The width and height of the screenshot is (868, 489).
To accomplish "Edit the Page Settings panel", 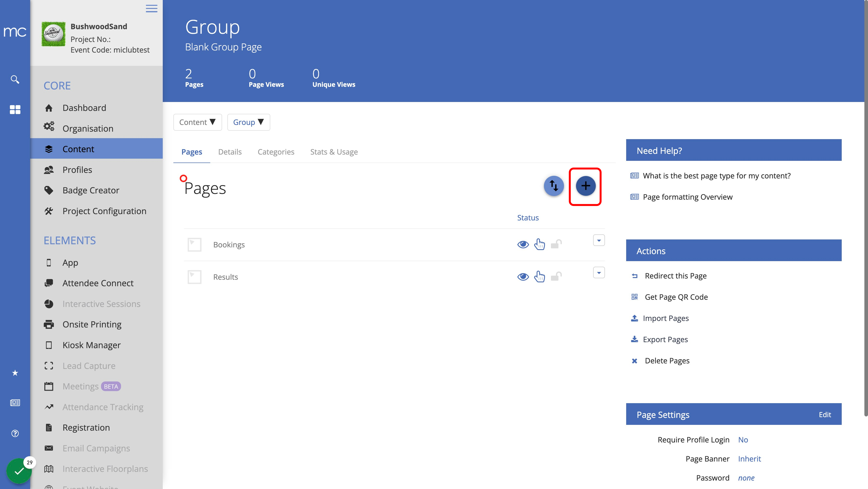I will (x=825, y=414).
